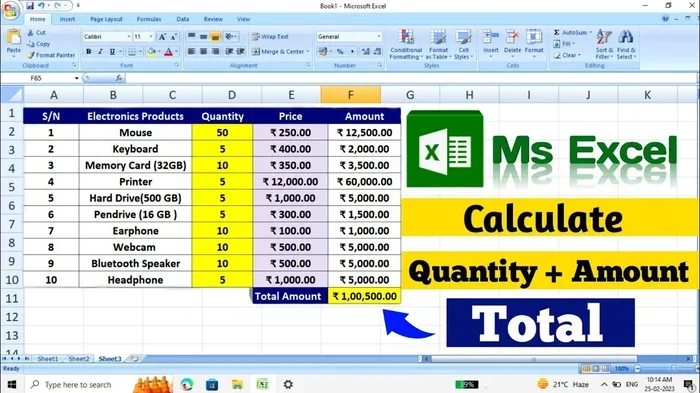Toggle underline formatting
Screen dimensions: 700x393
point(112,52)
